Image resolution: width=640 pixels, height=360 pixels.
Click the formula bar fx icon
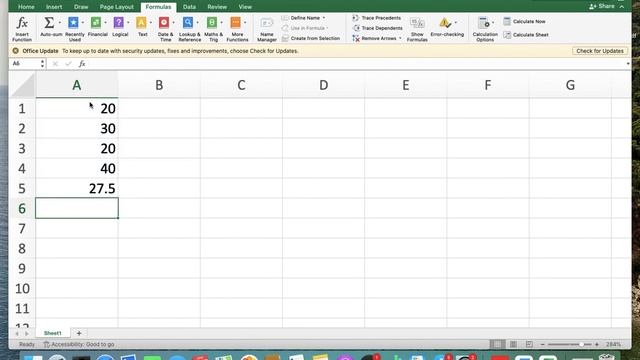pyautogui.click(x=82, y=64)
